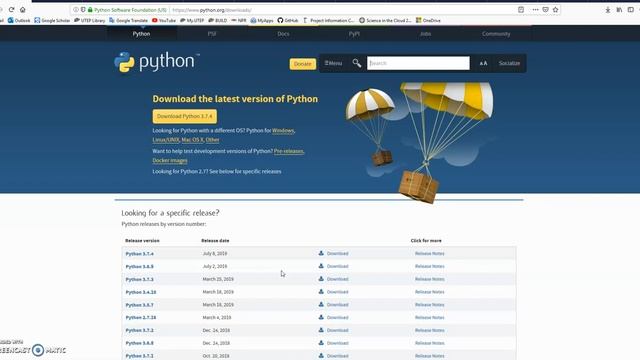
Task: Open Release Notes for Python 3.6.8
Action: tap(429, 343)
